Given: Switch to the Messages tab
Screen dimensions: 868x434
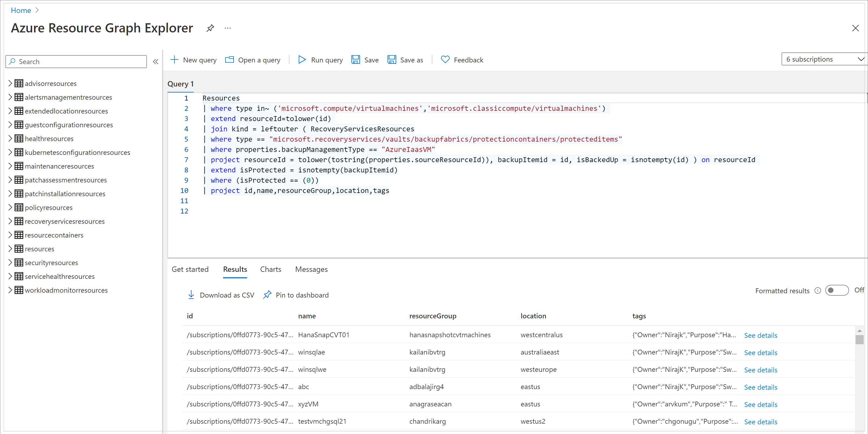Looking at the screenshot, I should pos(311,269).
